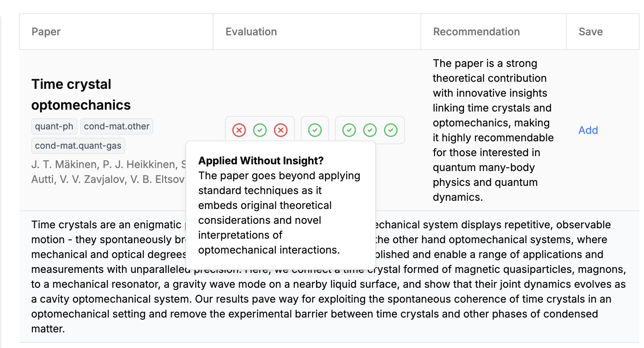Select the quant-ph category tag
Image resolution: width=644 pixels, height=348 pixels.
click(x=54, y=126)
